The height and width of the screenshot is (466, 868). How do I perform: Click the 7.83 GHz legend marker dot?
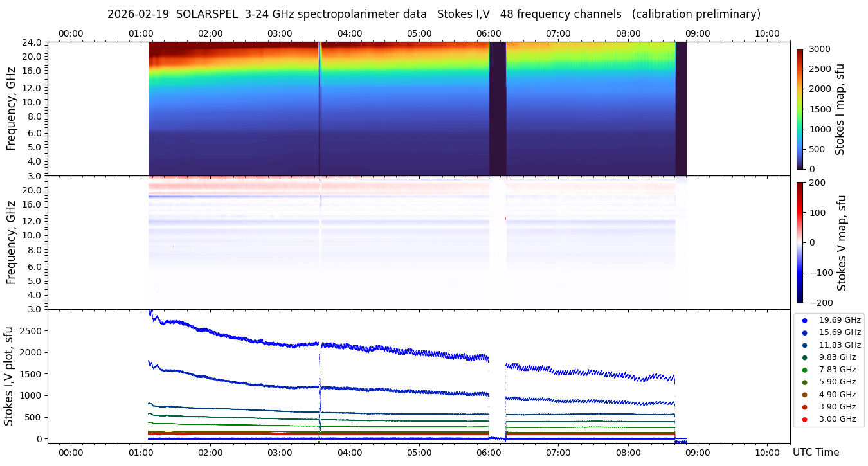(804, 370)
